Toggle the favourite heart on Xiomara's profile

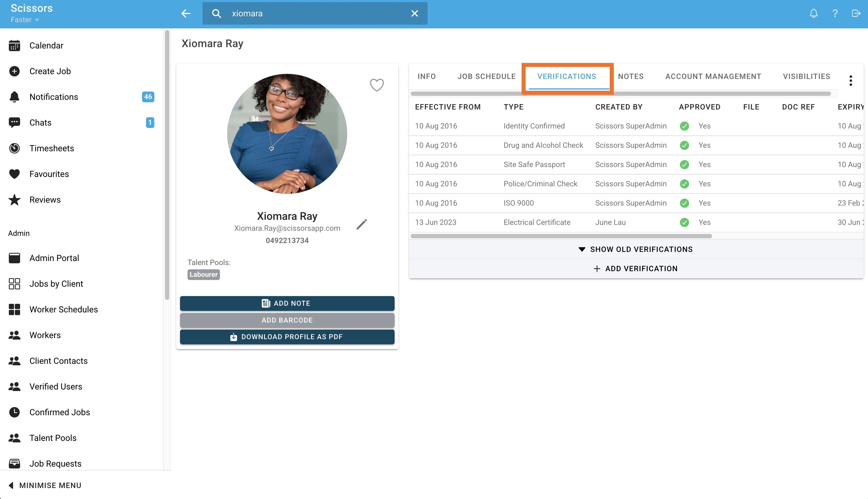point(377,85)
